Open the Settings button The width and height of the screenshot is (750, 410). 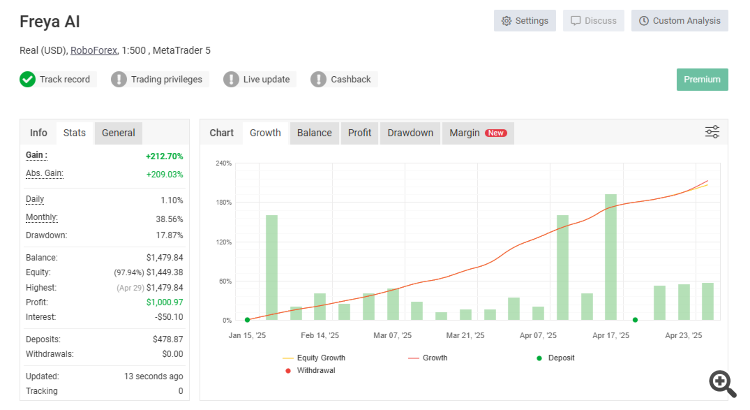pyautogui.click(x=525, y=21)
